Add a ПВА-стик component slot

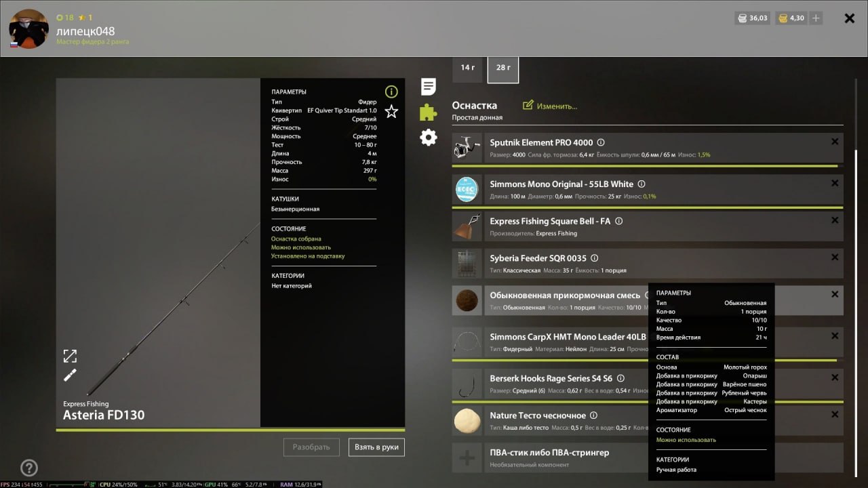tap(467, 459)
